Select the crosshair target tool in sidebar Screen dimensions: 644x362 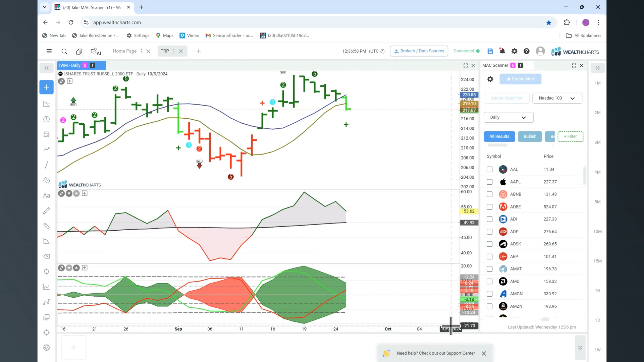[x=46, y=333]
